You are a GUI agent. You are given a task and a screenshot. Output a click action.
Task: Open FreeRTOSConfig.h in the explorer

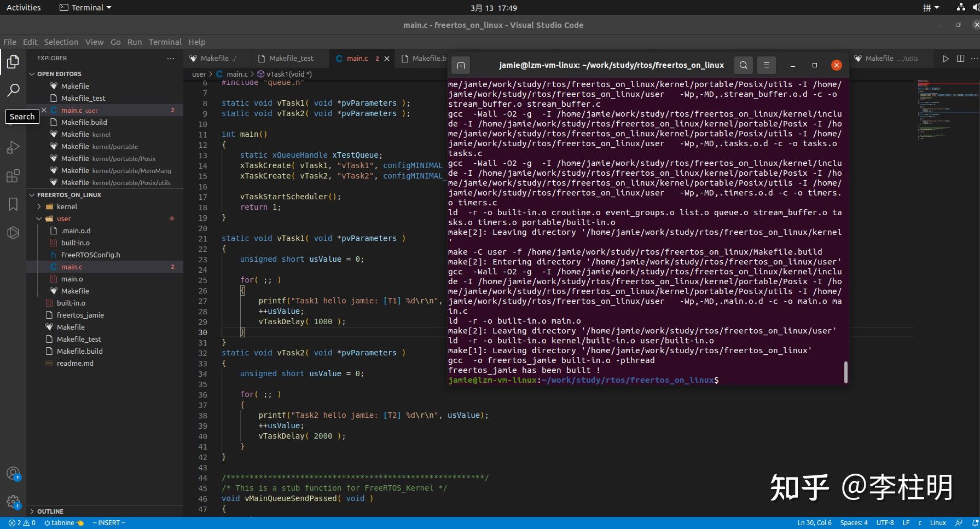coord(90,255)
